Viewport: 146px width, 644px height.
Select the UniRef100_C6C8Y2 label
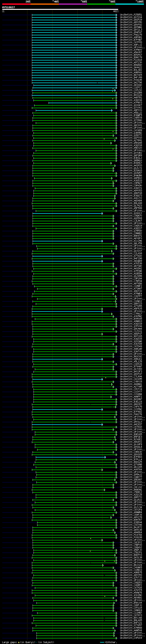click(x=131, y=542)
